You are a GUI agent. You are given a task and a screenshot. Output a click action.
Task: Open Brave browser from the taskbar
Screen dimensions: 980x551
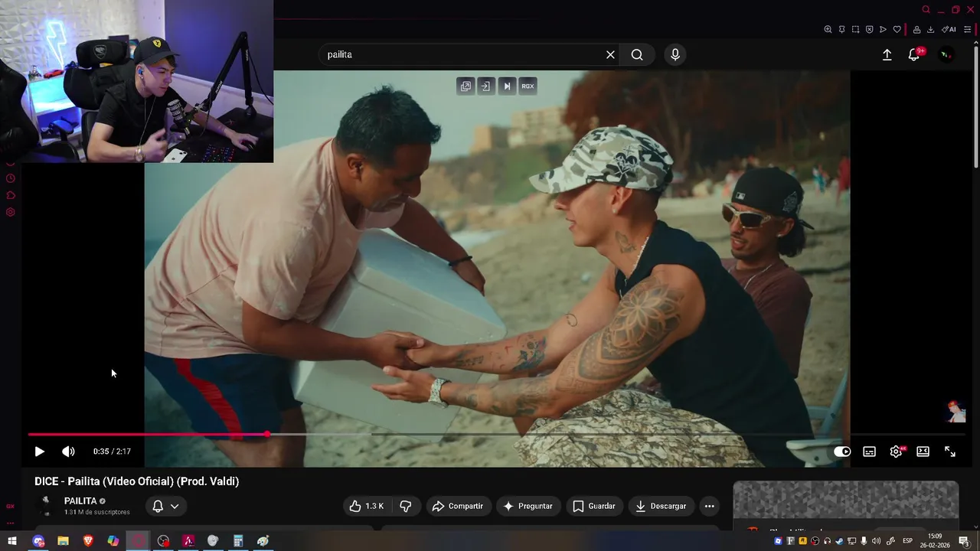(x=88, y=541)
